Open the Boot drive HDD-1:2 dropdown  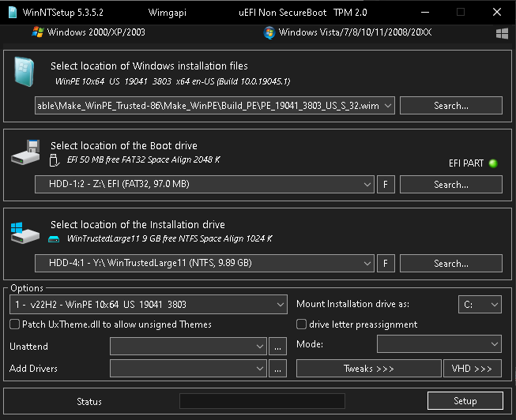[205, 184]
